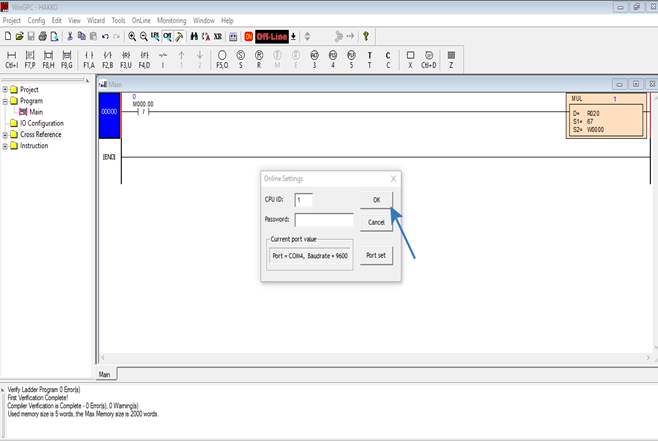This screenshot has width=658, height=441.
Task: Insert output coil F5,O
Action: [222, 58]
